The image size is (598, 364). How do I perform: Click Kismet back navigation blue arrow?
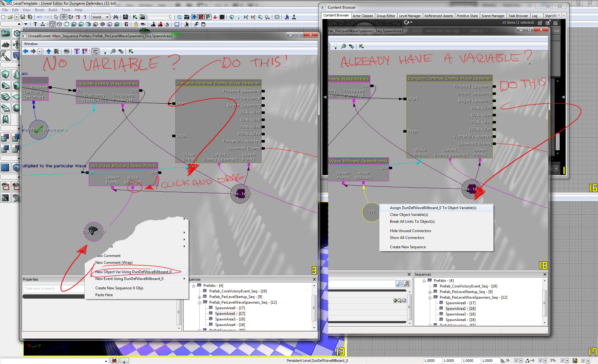[26, 51]
